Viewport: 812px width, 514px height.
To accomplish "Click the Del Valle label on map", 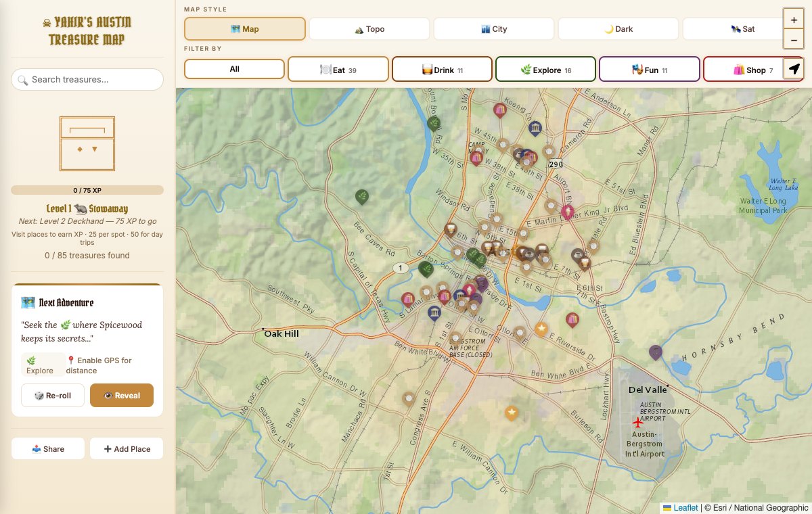I will click(x=648, y=390).
